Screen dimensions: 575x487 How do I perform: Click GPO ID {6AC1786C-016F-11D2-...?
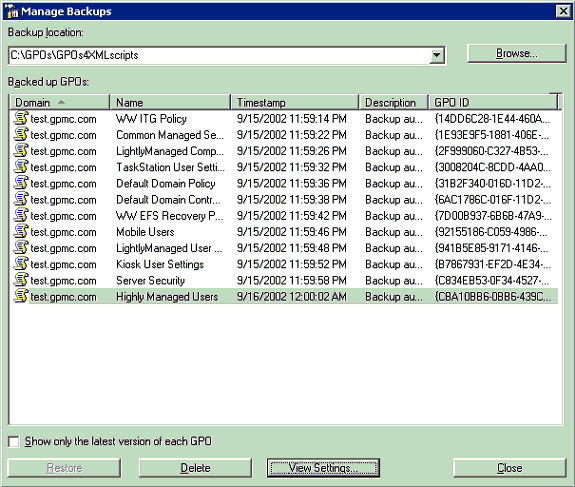click(x=492, y=199)
